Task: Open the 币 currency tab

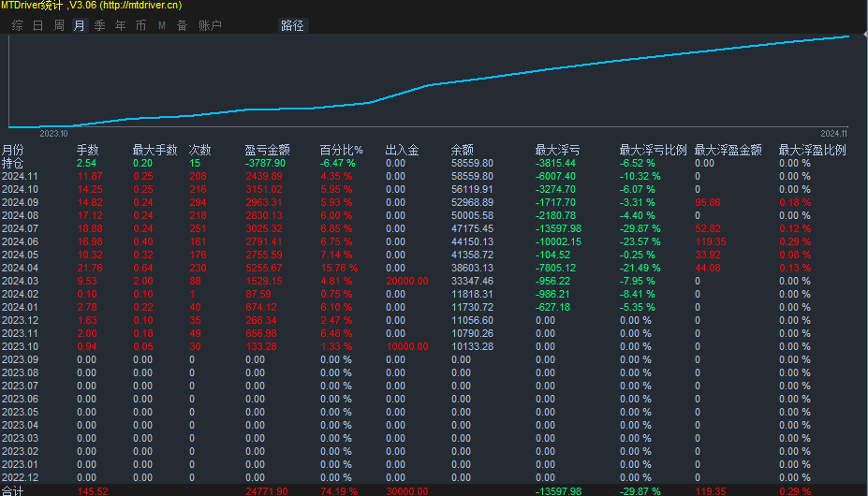Action: click(x=141, y=25)
